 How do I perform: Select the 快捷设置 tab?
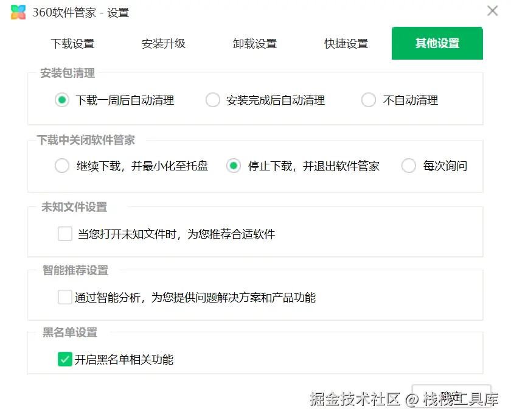tap(346, 44)
